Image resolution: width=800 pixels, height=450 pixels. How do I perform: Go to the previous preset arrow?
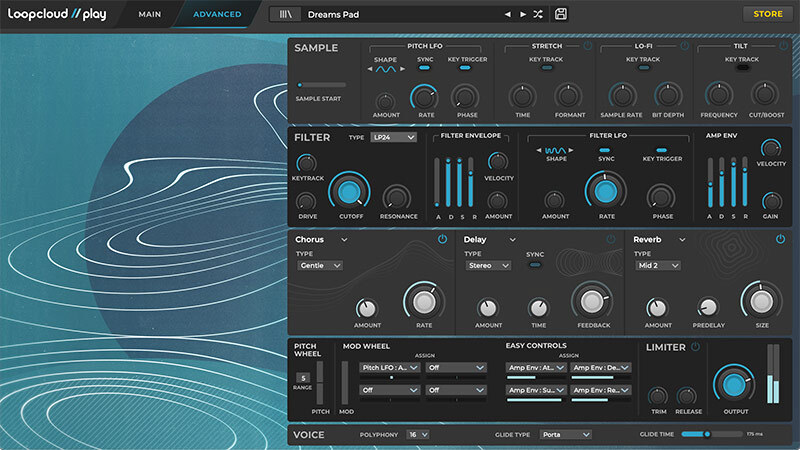tap(507, 14)
